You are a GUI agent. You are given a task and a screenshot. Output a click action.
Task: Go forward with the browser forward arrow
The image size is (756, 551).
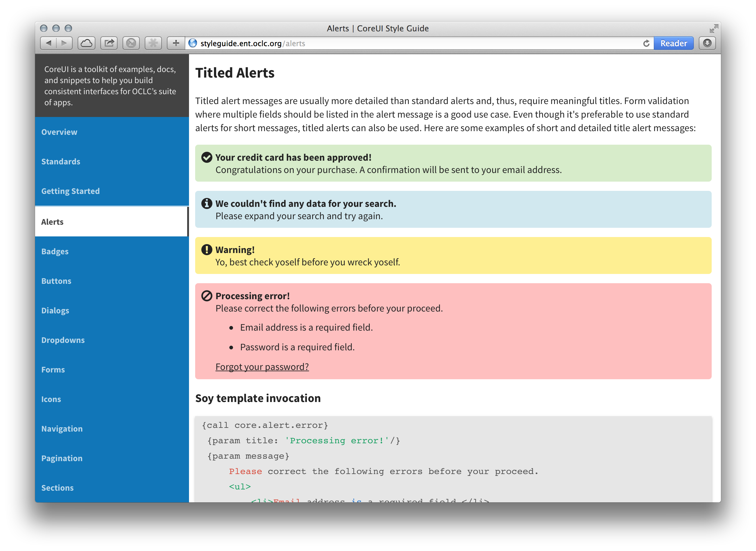click(x=64, y=43)
